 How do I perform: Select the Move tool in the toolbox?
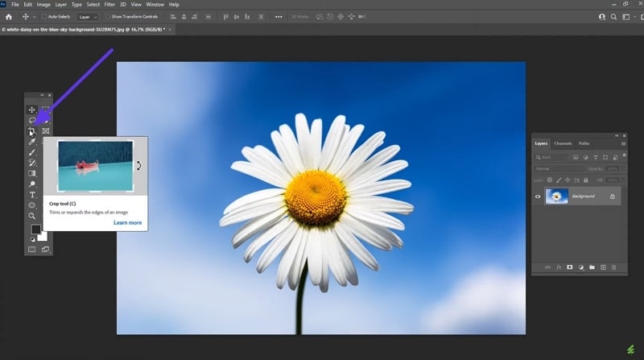pos(31,110)
